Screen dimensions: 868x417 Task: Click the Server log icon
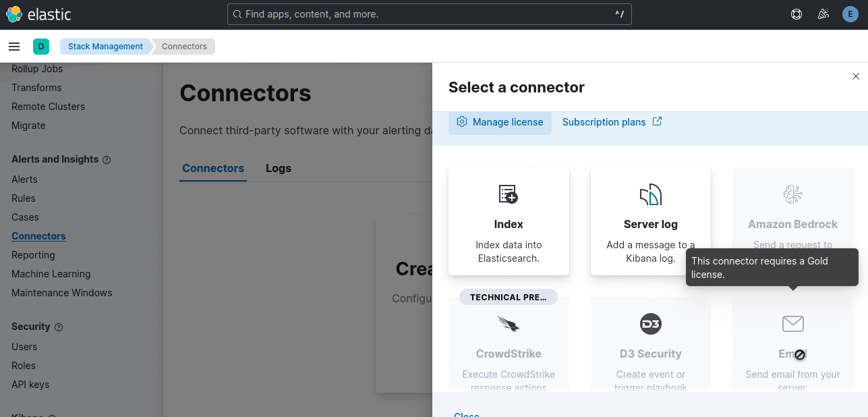point(651,194)
